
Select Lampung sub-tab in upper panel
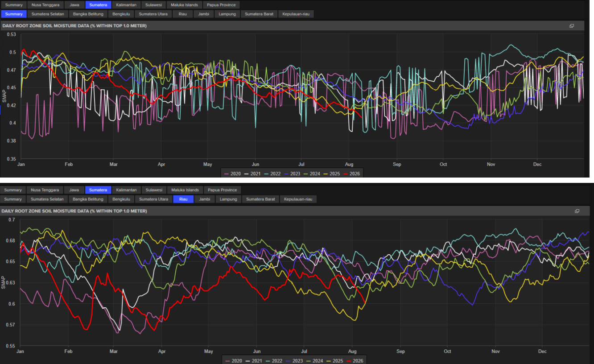tap(227, 14)
